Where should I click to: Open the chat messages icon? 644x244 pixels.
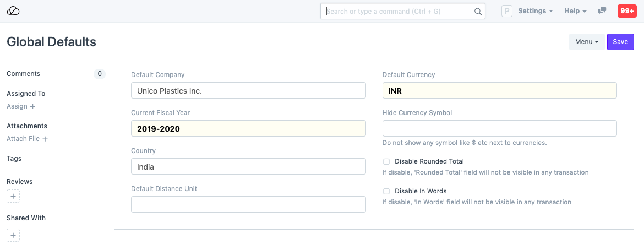602,11
